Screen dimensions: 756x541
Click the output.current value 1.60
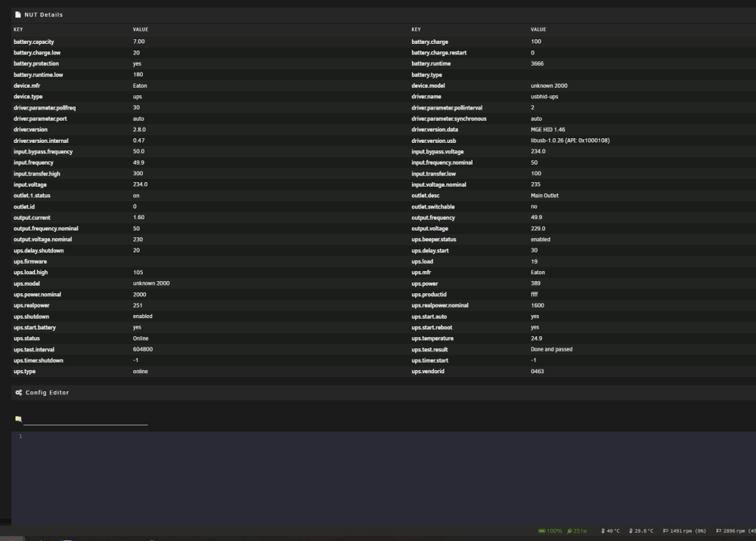(x=139, y=218)
